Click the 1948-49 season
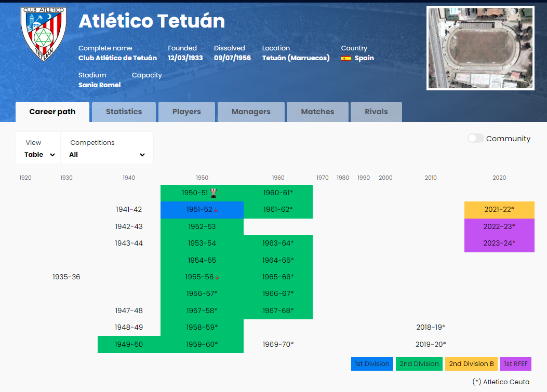 coord(129,327)
